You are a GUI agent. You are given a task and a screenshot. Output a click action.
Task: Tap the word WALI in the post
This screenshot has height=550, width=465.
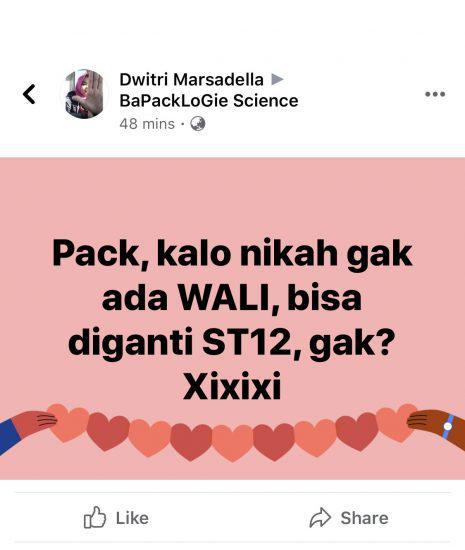pos(223,298)
